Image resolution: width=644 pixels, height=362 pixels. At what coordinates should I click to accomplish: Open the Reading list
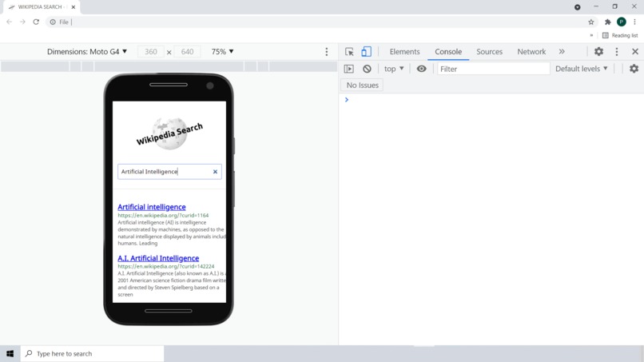point(620,35)
